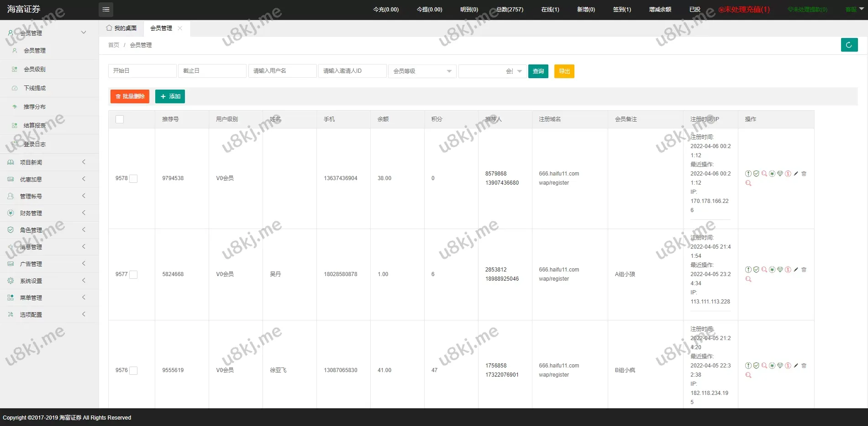Select the checkbox next to member 9577
This screenshot has width=868, height=426.
[x=133, y=275]
